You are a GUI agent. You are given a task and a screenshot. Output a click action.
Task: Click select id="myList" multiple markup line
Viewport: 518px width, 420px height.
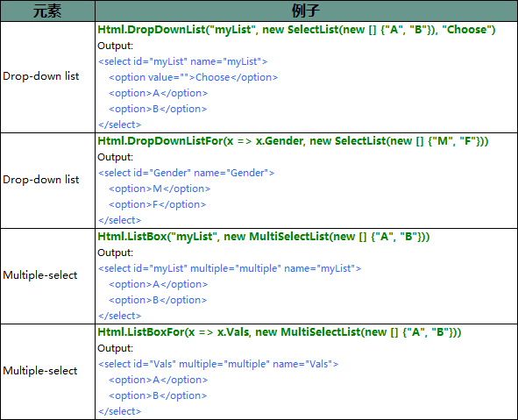click(x=230, y=268)
